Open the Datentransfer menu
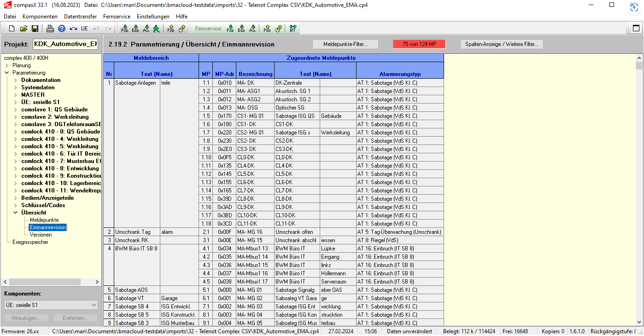 tap(81, 16)
